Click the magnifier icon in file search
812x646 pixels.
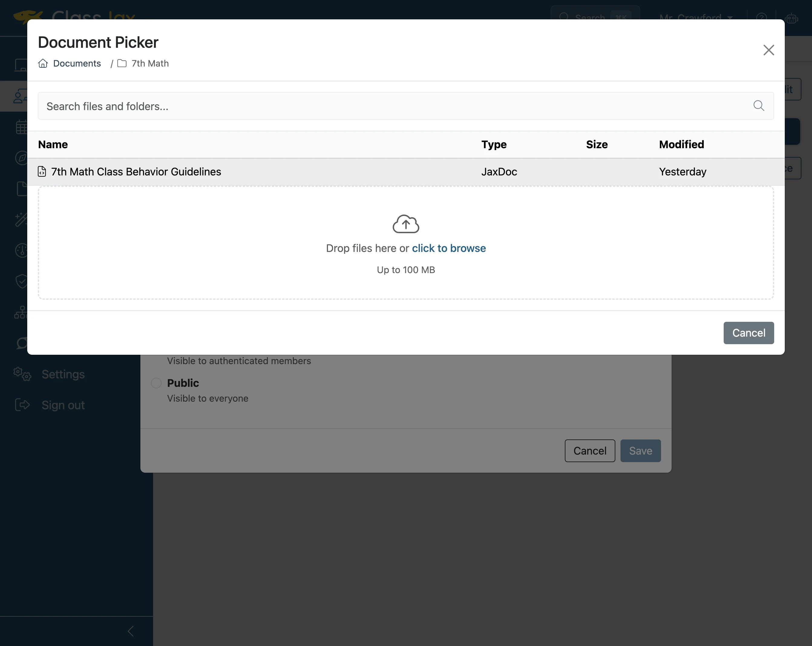(x=758, y=106)
